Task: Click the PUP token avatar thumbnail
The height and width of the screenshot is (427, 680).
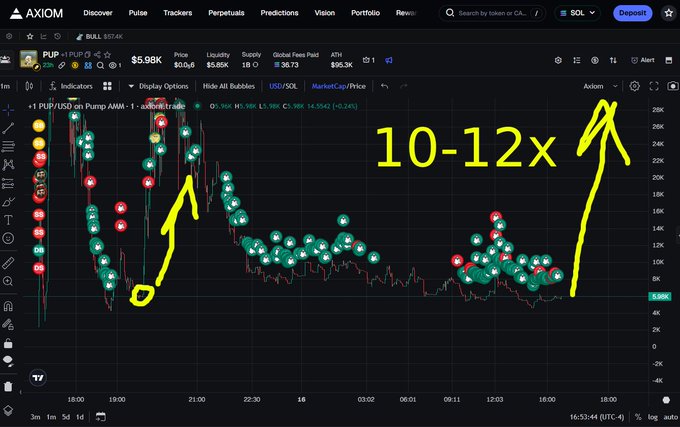Action: [x=29, y=59]
